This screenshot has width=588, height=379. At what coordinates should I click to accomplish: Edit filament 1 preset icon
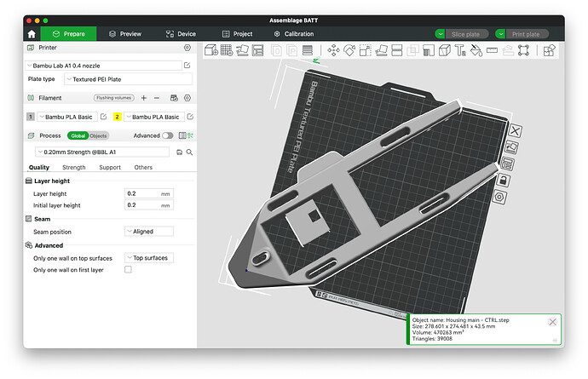[103, 117]
